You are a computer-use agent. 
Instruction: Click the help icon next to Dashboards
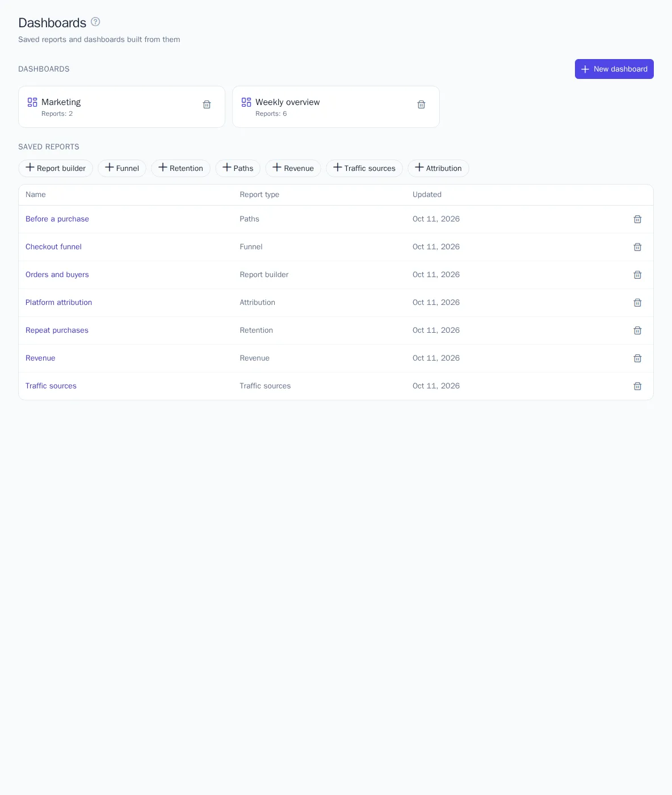[95, 22]
